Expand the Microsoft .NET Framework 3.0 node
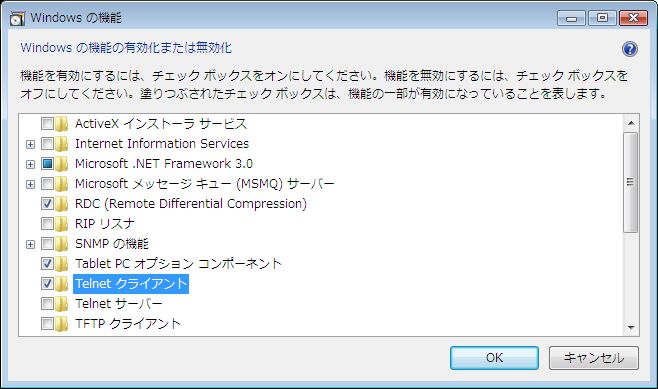The width and height of the screenshot is (658, 389). click(30, 164)
